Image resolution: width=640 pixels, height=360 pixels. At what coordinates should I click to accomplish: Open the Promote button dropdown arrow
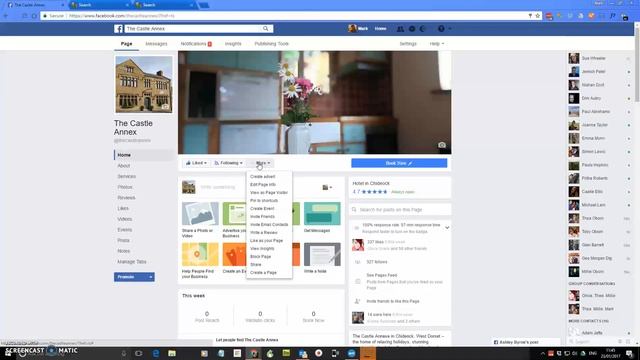(151, 277)
